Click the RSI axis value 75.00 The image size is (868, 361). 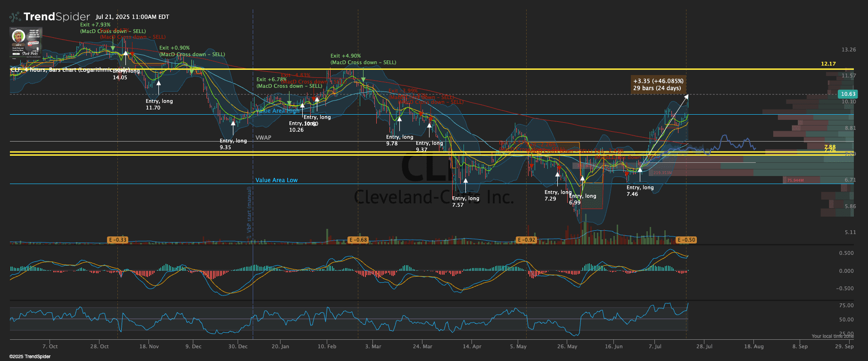[846, 305]
